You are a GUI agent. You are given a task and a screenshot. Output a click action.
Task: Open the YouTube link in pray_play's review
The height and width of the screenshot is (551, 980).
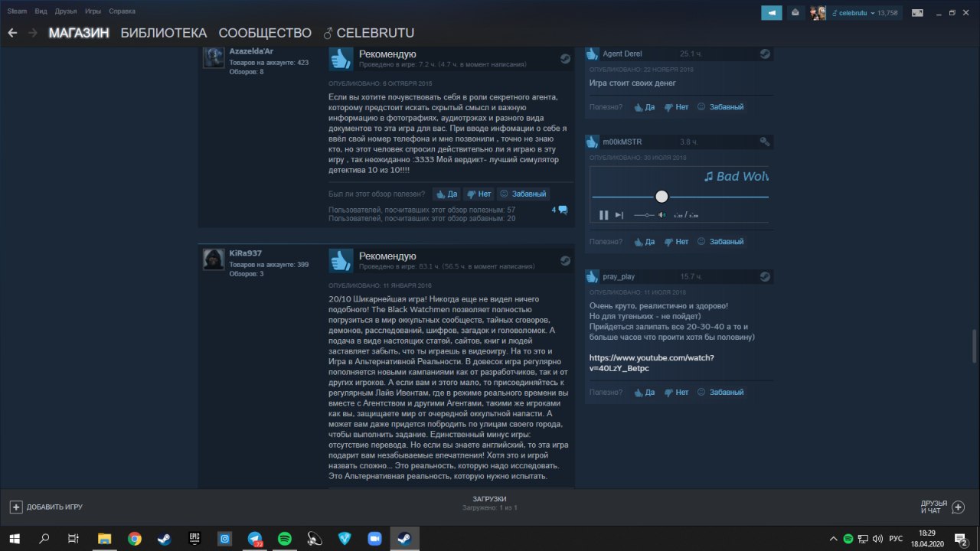click(x=652, y=363)
